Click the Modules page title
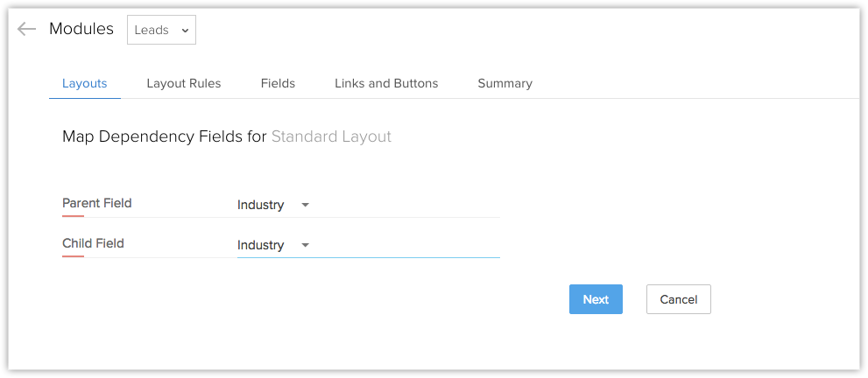 tap(81, 29)
